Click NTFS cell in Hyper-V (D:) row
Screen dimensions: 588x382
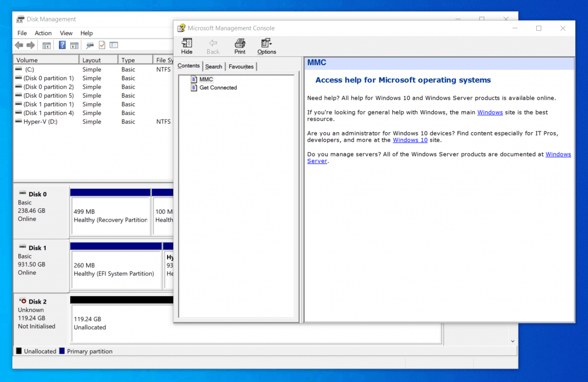163,122
